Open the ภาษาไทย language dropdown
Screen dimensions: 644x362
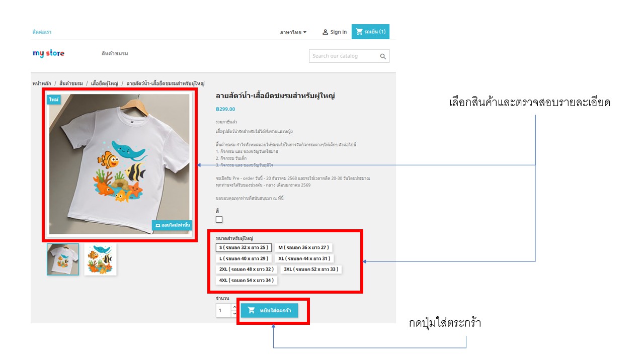pyautogui.click(x=293, y=32)
